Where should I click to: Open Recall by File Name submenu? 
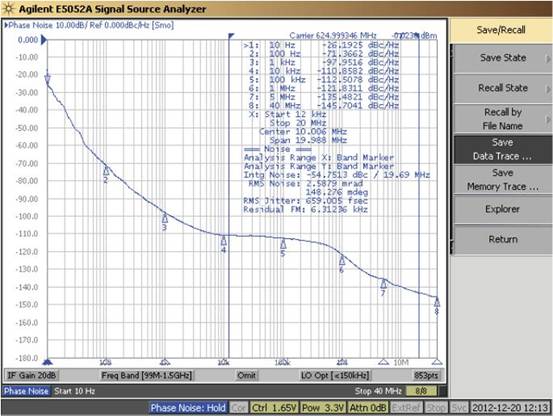[502, 119]
